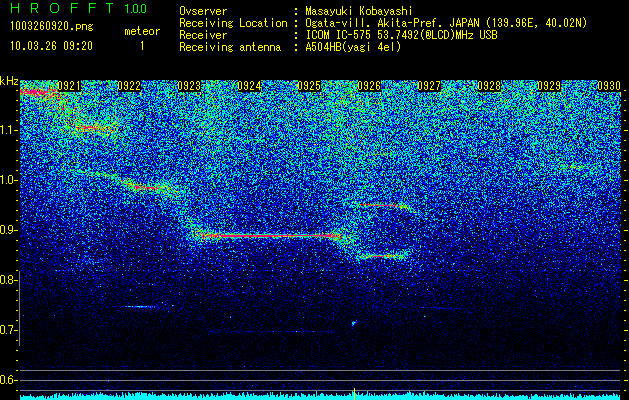Click the 0.6 frequency axis label

(x=8, y=380)
